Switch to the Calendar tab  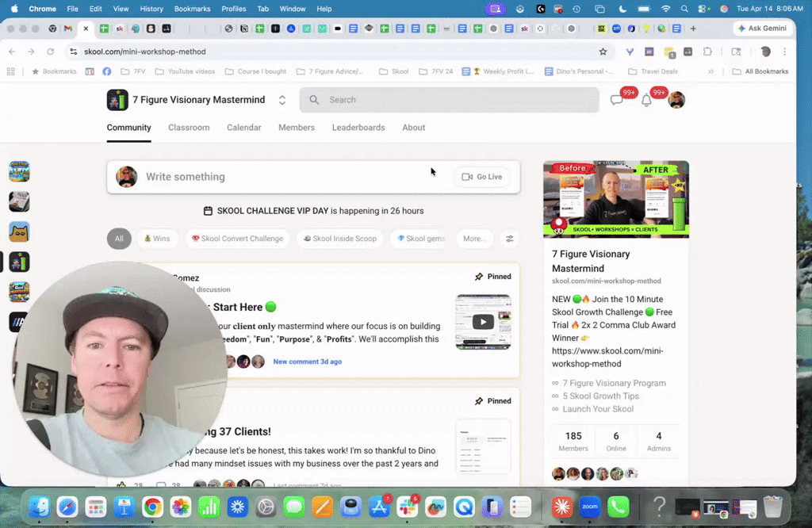click(244, 128)
